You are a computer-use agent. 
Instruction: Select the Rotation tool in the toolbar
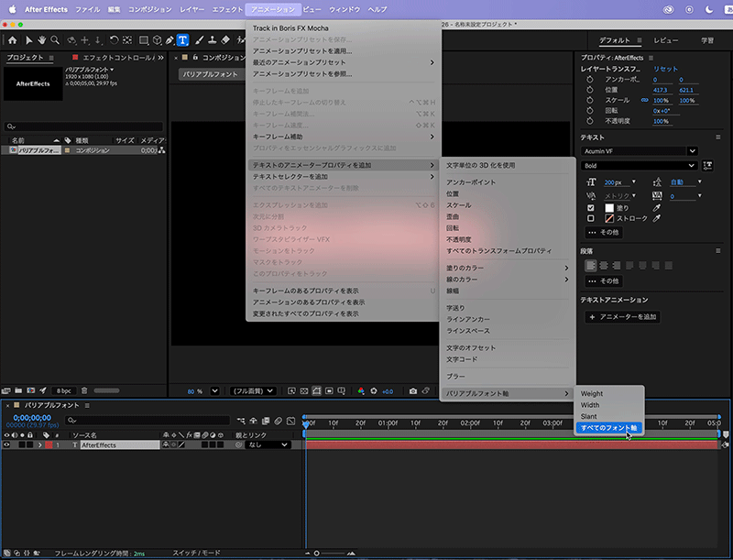(114, 40)
